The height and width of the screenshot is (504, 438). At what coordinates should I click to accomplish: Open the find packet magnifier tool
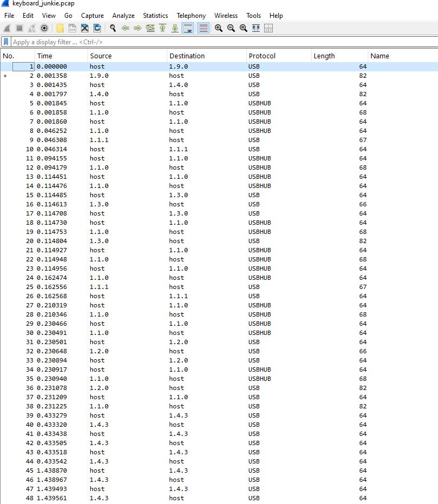tap(113, 28)
